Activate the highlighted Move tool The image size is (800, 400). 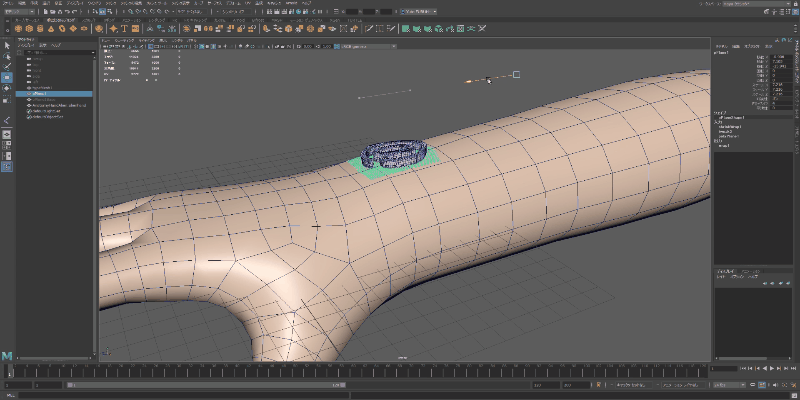pyautogui.click(x=7, y=78)
